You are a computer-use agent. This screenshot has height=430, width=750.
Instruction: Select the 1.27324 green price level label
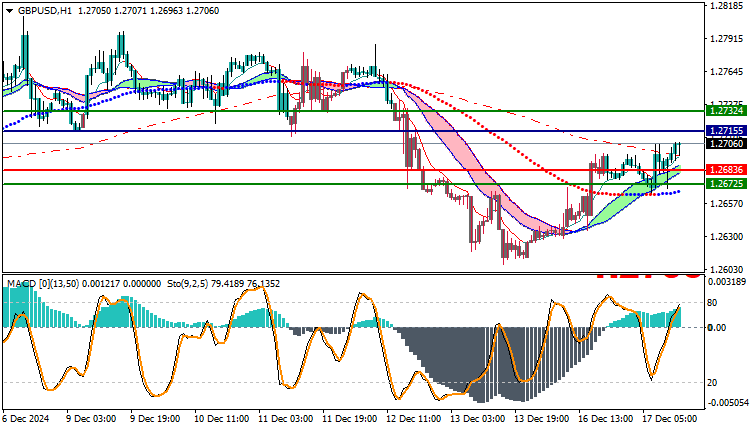point(727,111)
